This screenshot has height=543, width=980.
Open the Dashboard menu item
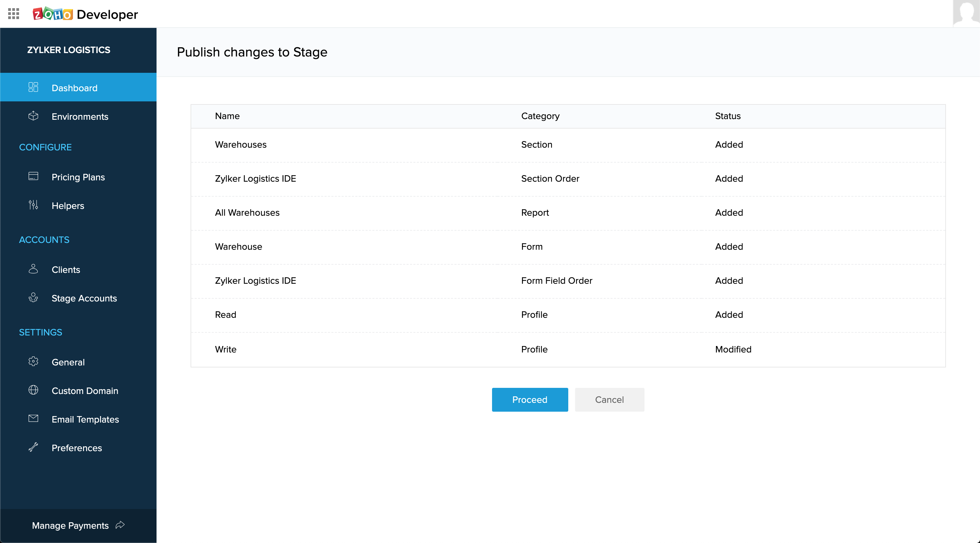(x=75, y=88)
